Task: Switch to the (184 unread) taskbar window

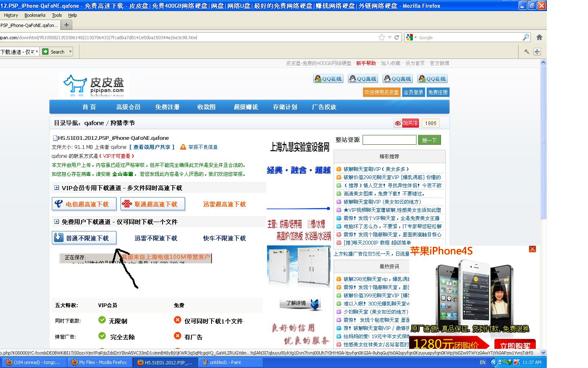Action: [x=33, y=362]
